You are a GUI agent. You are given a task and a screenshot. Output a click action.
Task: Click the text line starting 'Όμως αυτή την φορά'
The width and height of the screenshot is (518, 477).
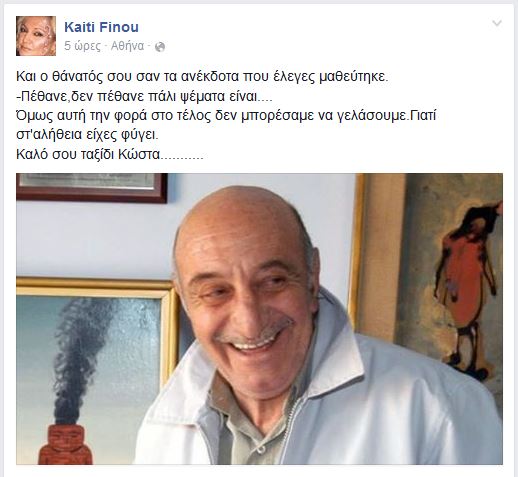(226, 116)
